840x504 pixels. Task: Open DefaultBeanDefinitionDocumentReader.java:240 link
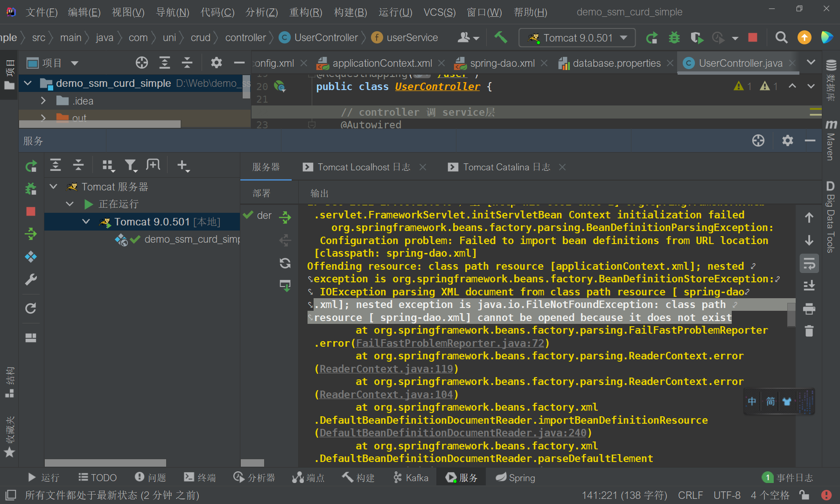[x=453, y=433]
